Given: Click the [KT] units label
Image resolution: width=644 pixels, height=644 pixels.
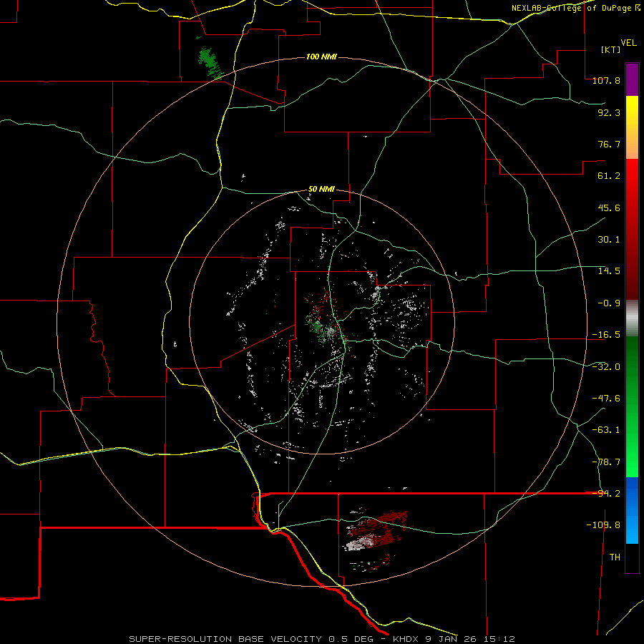Looking at the screenshot, I should pyautogui.click(x=611, y=49).
